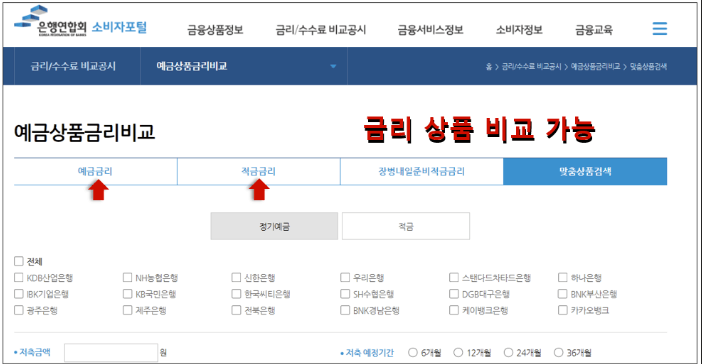
Task: Check 신한은행 checkbox
Action: (236, 278)
